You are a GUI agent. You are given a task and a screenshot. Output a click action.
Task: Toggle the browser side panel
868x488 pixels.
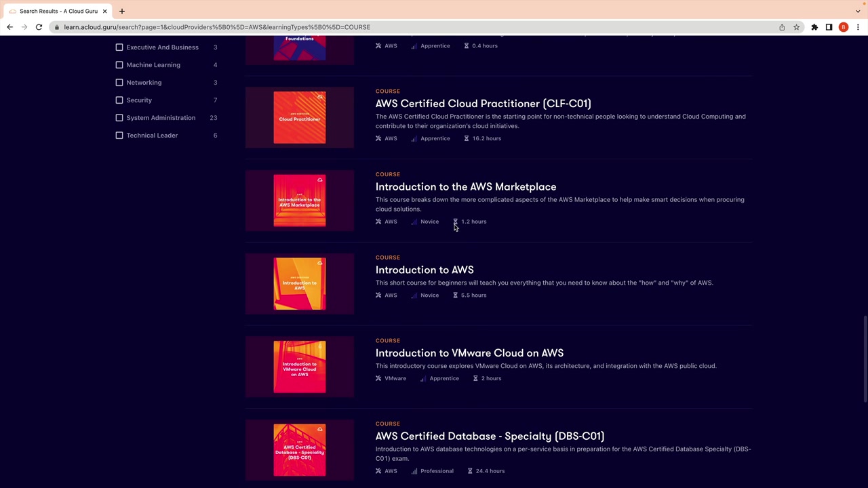point(829,27)
